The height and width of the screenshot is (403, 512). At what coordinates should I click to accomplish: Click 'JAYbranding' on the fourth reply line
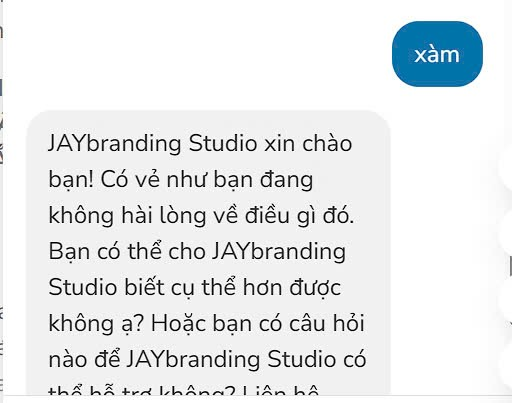[x=279, y=252]
